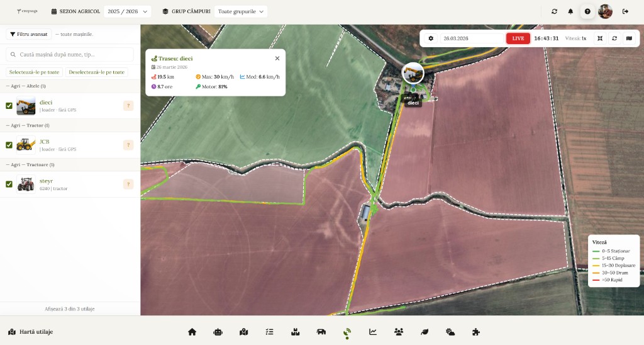The height and width of the screenshot is (345, 644).
Task: Open the user profile avatar
Action: tap(606, 11)
